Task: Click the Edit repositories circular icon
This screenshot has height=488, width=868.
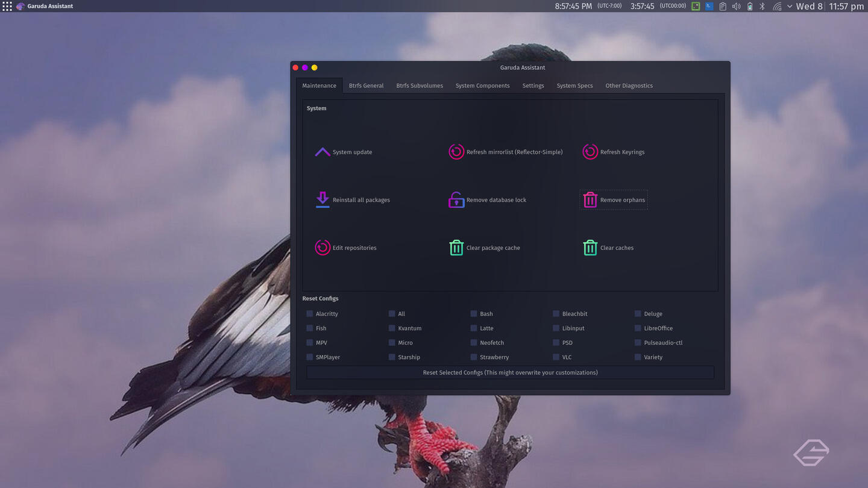Action: coord(322,248)
